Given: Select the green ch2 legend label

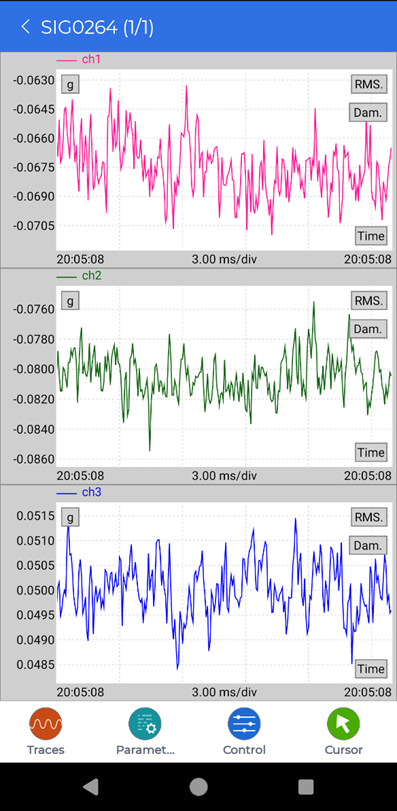Looking at the screenshot, I should pos(91,276).
